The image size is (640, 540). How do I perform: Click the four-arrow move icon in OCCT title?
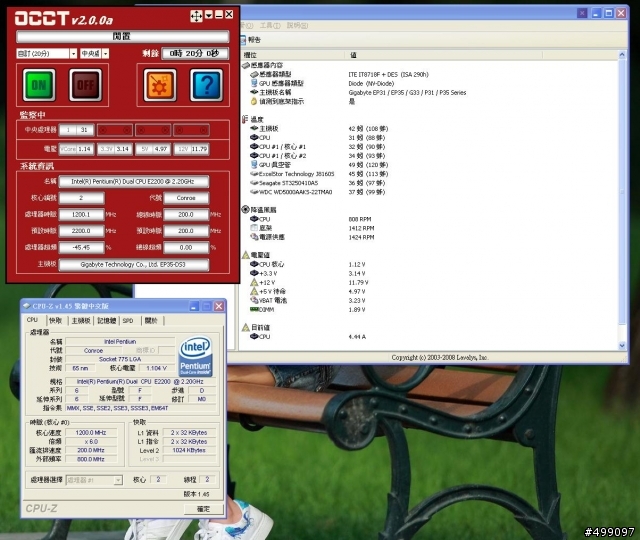pyautogui.click(x=196, y=16)
